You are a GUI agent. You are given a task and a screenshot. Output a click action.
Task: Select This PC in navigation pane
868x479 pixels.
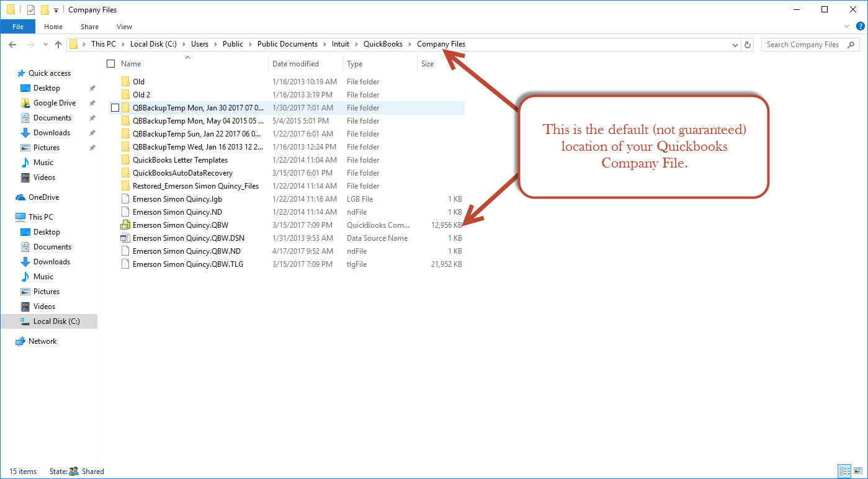[x=41, y=217]
